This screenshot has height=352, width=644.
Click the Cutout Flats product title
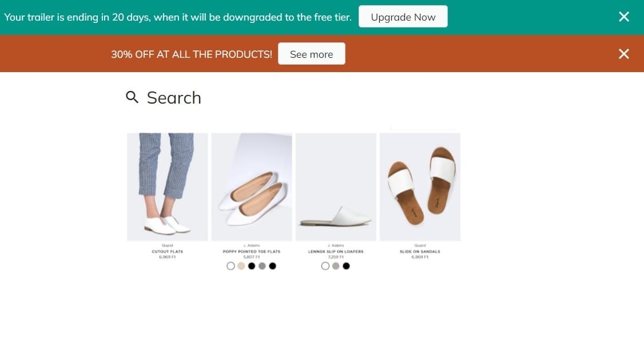point(168,252)
